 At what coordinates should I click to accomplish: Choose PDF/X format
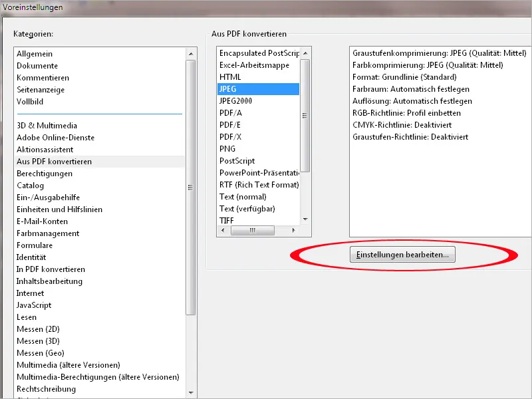pyautogui.click(x=230, y=137)
